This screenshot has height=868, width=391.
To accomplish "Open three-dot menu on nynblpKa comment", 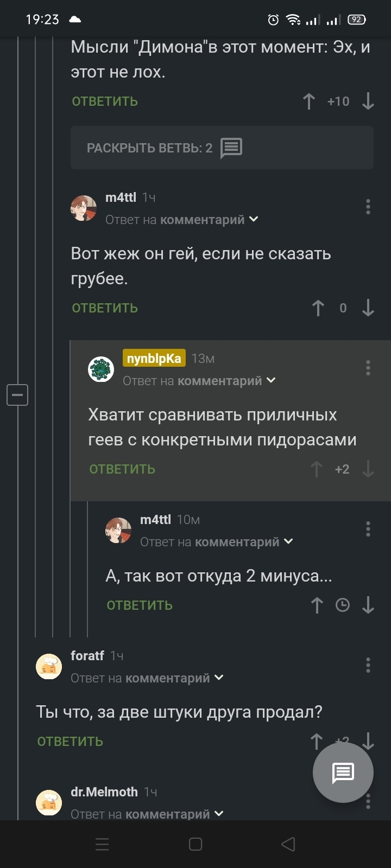I will [x=368, y=368].
